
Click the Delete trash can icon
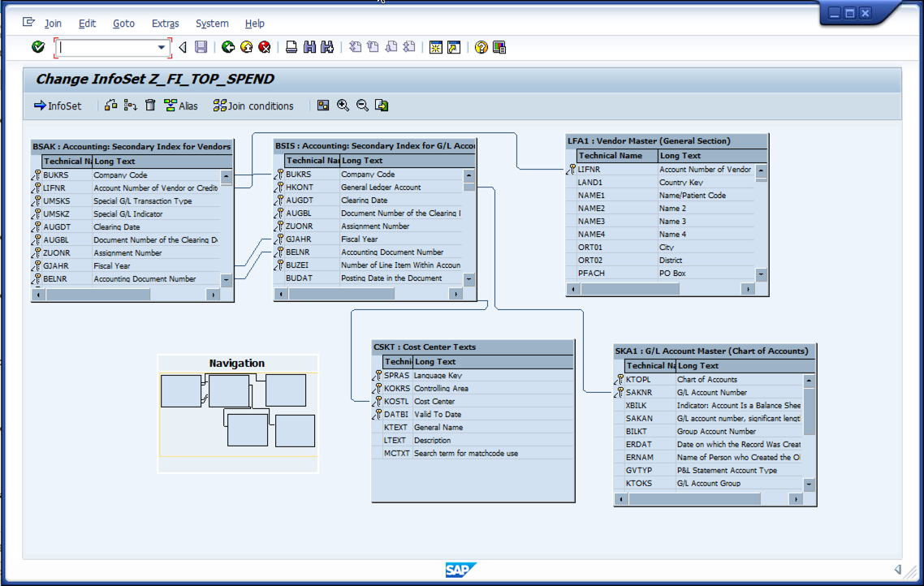(150, 106)
